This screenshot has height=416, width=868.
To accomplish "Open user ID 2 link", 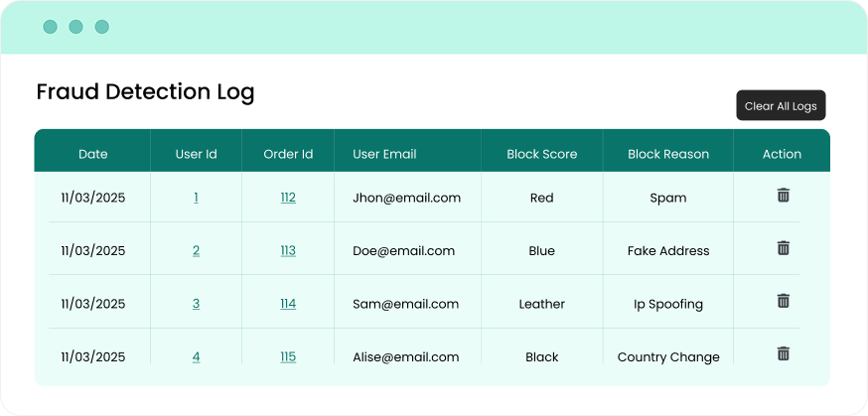I will [196, 250].
